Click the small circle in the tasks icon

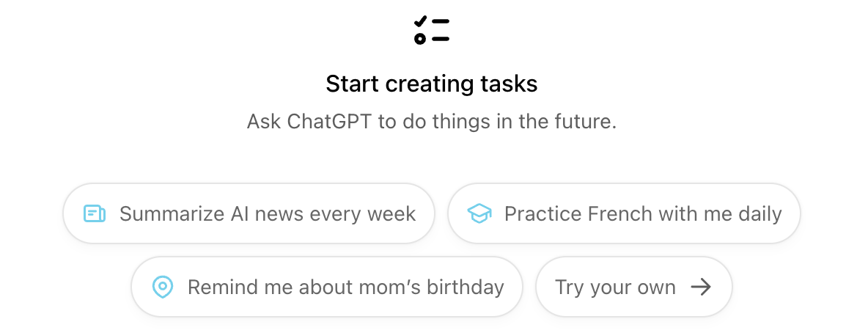point(420,38)
